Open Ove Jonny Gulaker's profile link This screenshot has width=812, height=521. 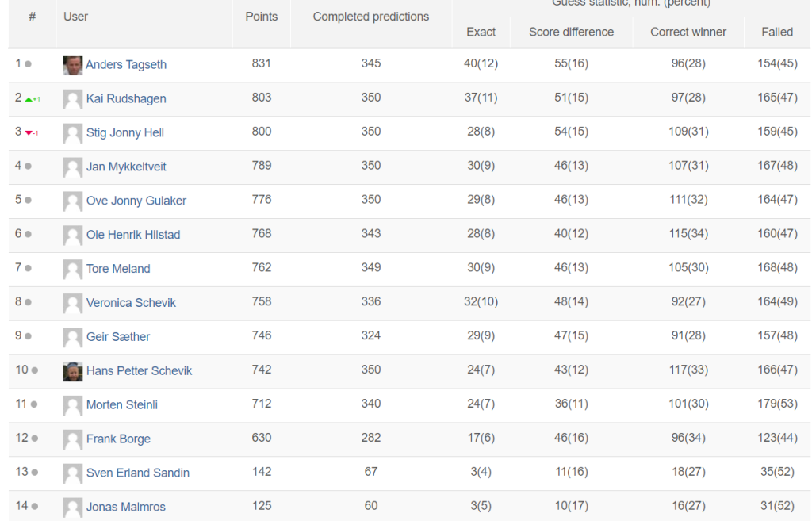pyautogui.click(x=136, y=201)
